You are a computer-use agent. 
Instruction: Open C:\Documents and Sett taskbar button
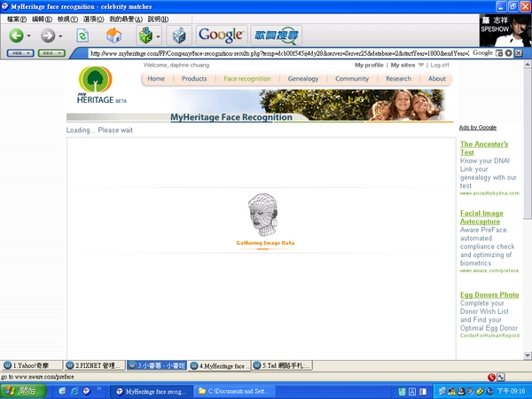click(234, 391)
